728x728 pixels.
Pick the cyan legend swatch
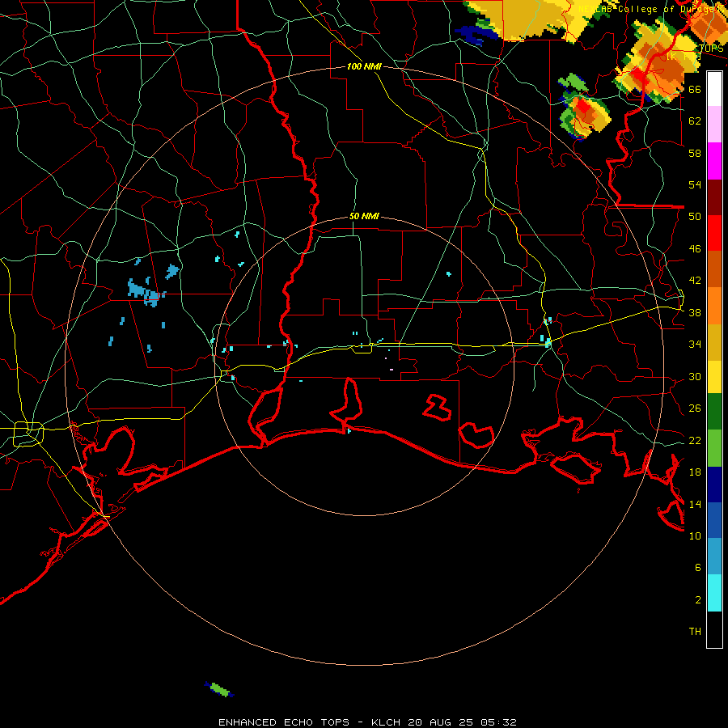(x=714, y=593)
